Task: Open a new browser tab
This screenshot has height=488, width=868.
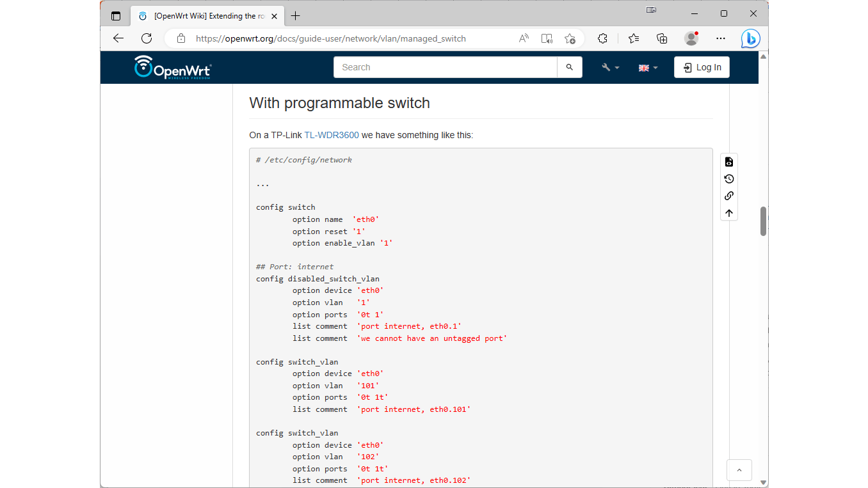Action: pos(295,16)
